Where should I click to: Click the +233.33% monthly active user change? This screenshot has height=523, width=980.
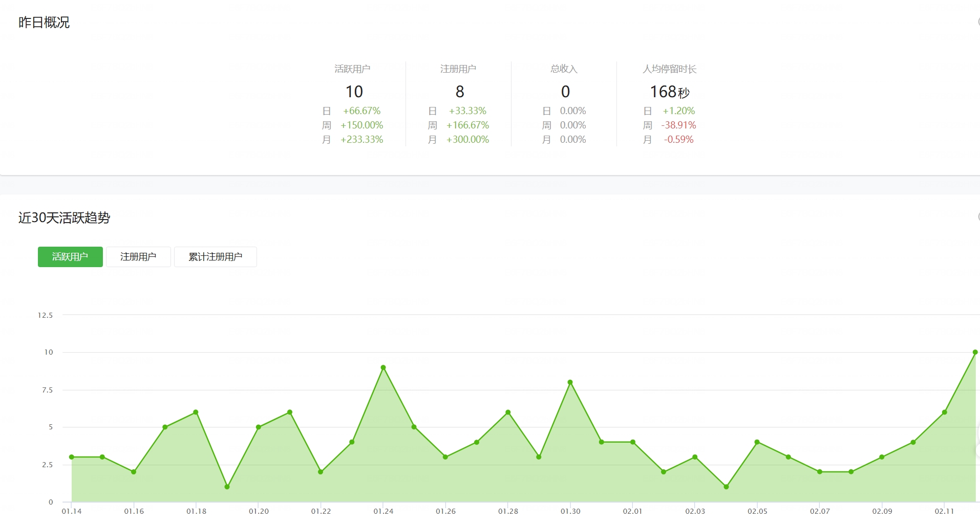[x=361, y=140]
